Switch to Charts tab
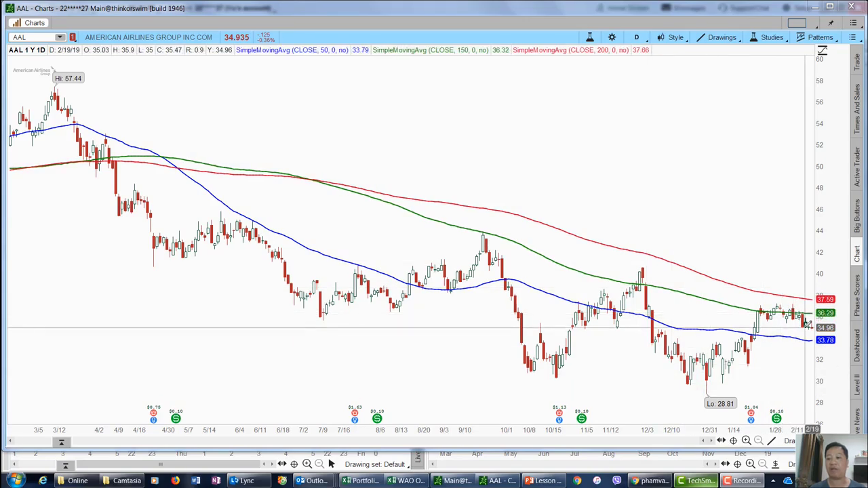 [x=28, y=23]
